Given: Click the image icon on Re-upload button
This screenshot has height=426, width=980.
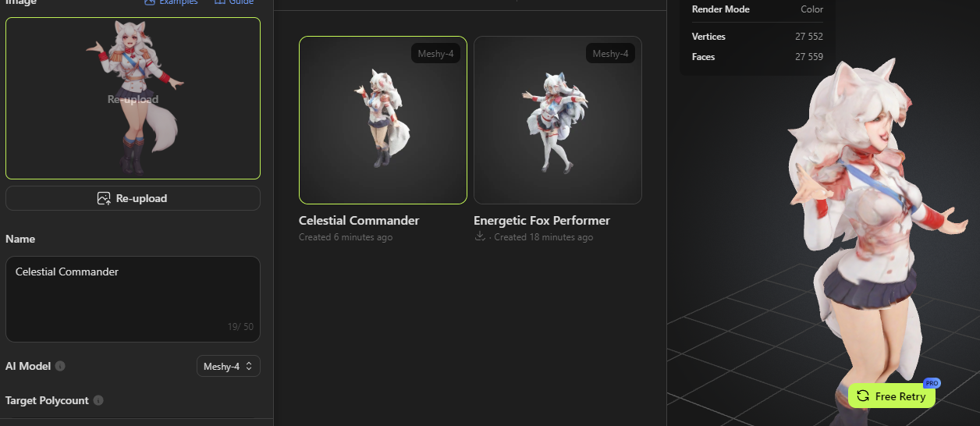Looking at the screenshot, I should pos(104,198).
